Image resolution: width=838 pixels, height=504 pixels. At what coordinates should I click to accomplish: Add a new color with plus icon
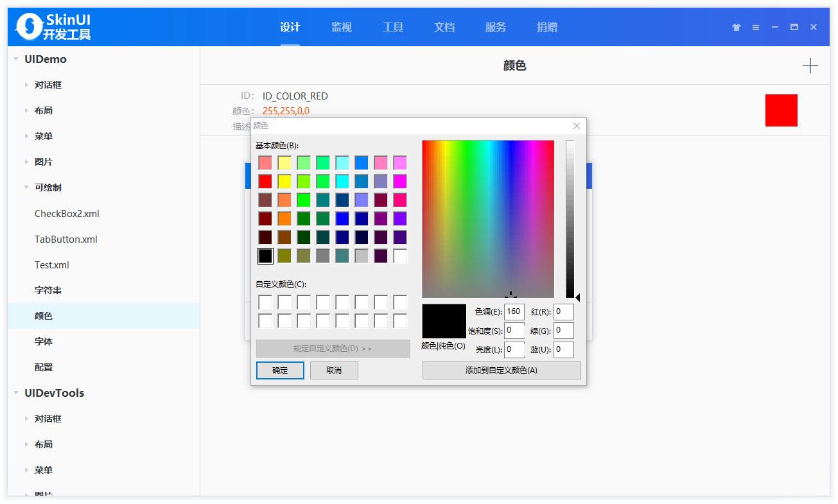click(x=810, y=65)
